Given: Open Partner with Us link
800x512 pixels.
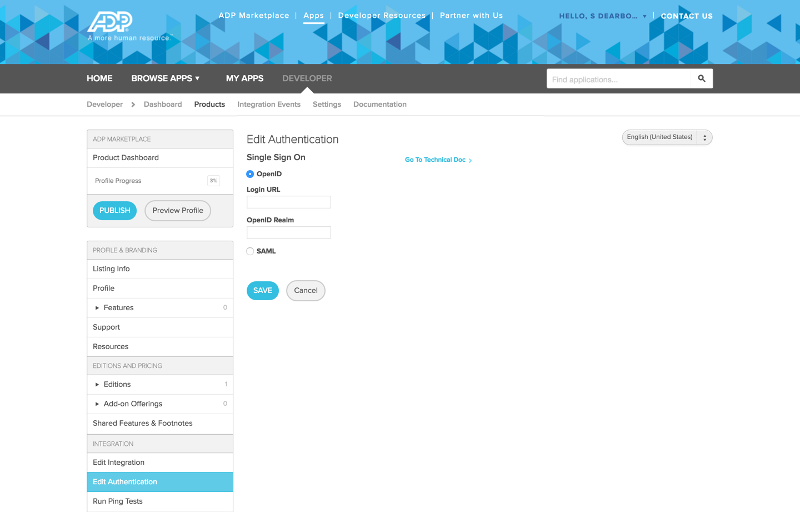Looking at the screenshot, I should tap(471, 15).
